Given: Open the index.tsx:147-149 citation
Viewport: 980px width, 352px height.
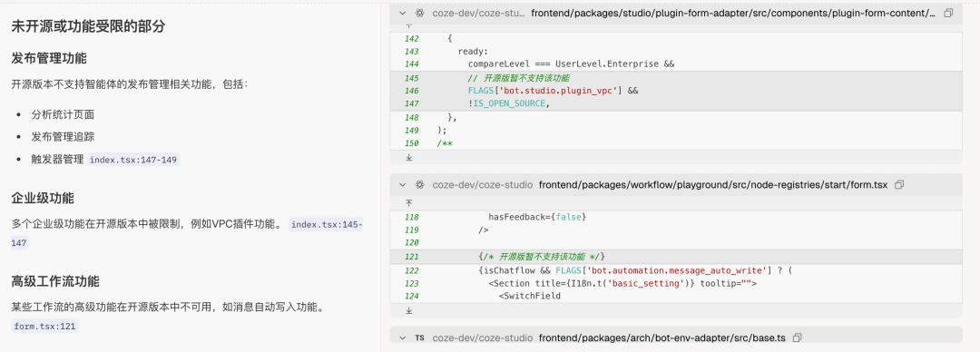Looking at the screenshot, I should [133, 160].
